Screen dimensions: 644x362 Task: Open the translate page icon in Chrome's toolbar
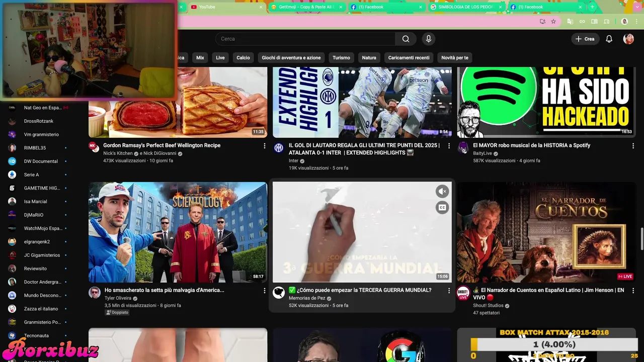570,22
